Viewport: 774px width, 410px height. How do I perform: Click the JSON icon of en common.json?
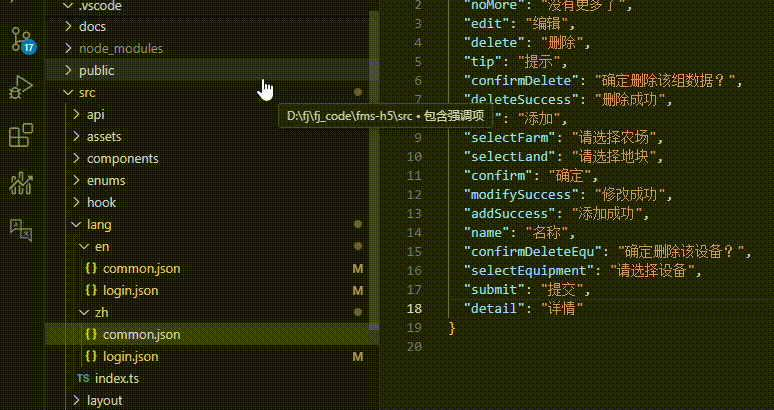tap(91, 268)
